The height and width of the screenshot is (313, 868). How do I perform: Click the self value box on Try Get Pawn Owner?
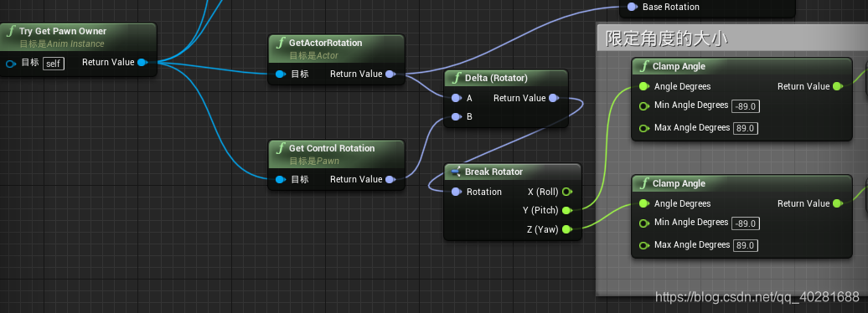[54, 64]
